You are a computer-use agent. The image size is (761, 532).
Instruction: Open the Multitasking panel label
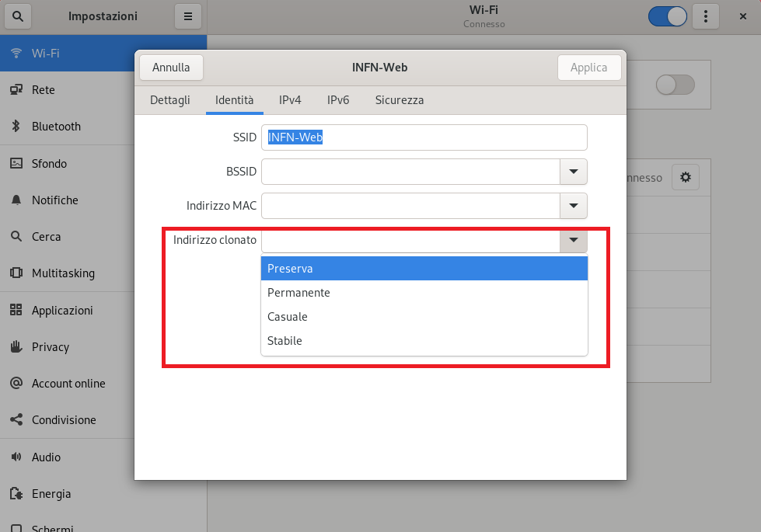[x=63, y=273]
